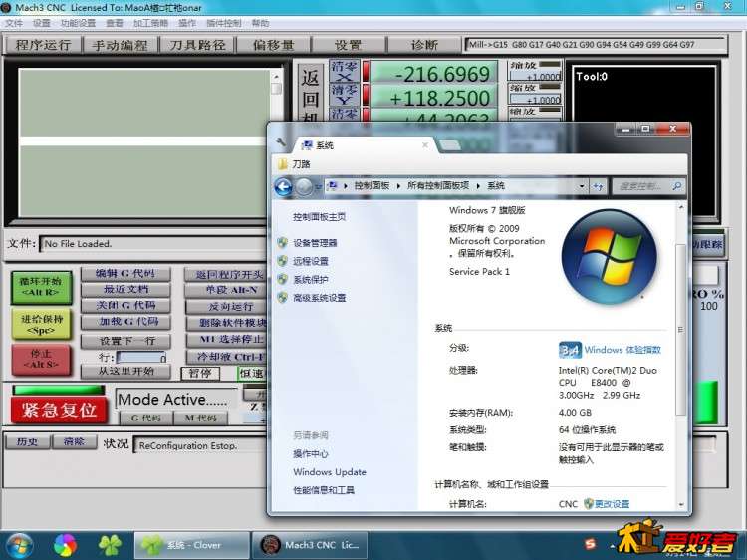Open the Windows Update link

point(330,472)
